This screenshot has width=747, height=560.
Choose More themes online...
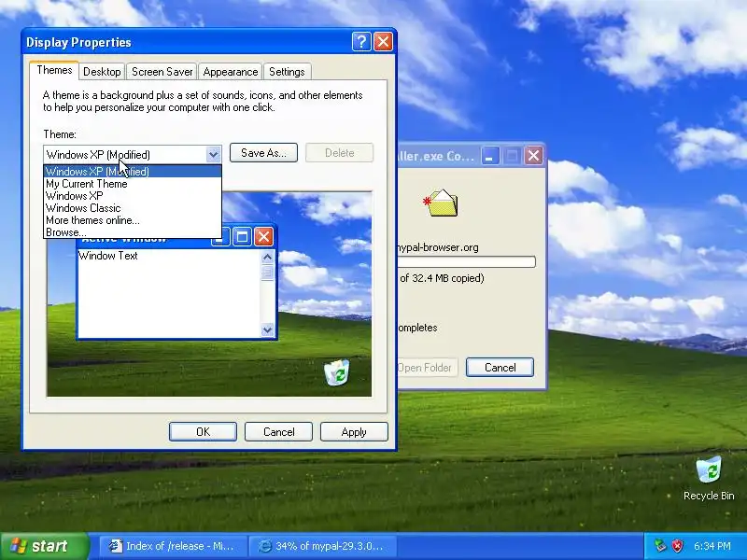133,220
